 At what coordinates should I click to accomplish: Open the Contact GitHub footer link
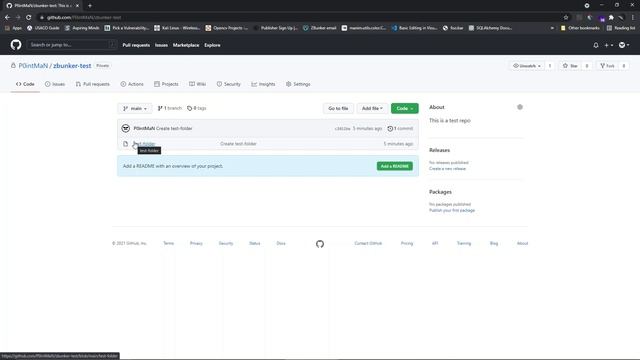coord(368,243)
